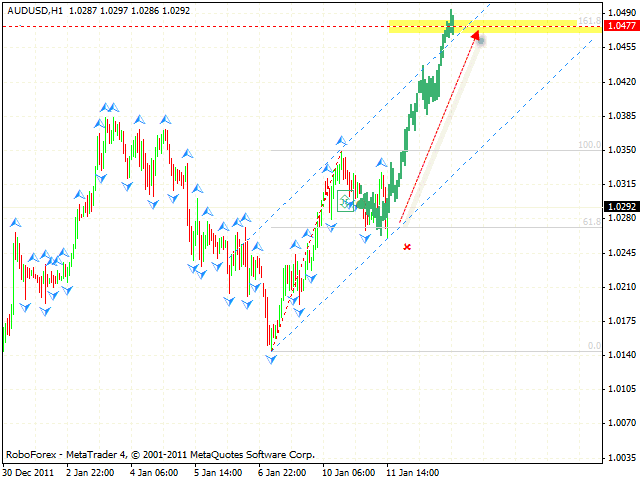Click the 100.0 Fibonacci level label
640x480 pixels.
tap(590, 145)
